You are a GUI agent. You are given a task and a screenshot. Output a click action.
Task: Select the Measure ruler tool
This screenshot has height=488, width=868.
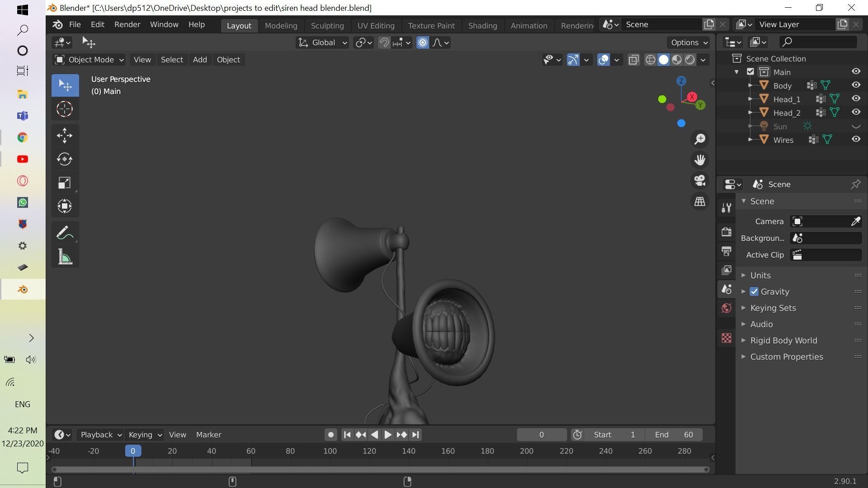point(65,257)
